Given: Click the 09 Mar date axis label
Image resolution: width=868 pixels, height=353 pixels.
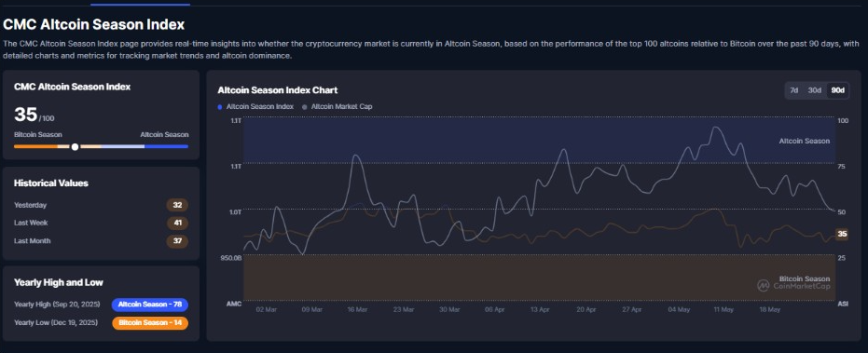Looking at the screenshot, I should (311, 310).
